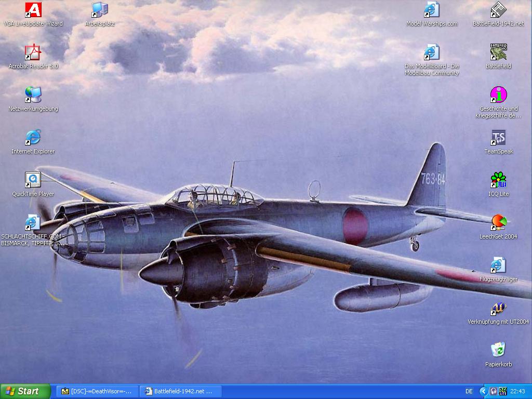
Task: Click the ICQ Lite icon in the system tray
Action: click(503, 392)
